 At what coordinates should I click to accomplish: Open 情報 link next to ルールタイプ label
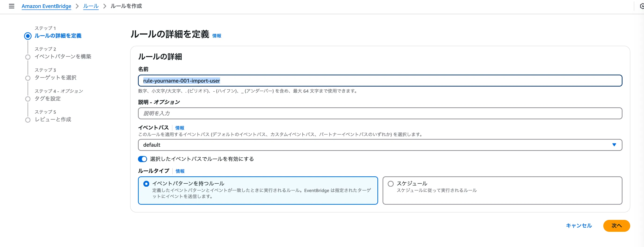(x=180, y=171)
